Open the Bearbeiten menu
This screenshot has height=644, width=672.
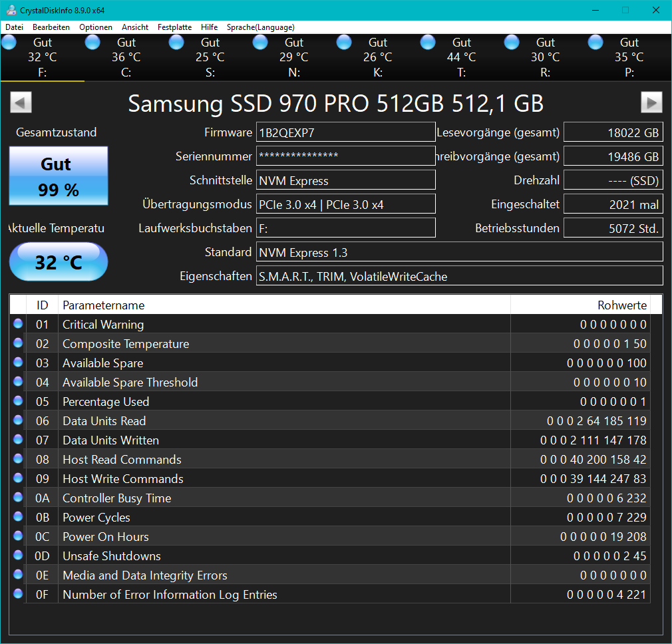pos(51,27)
